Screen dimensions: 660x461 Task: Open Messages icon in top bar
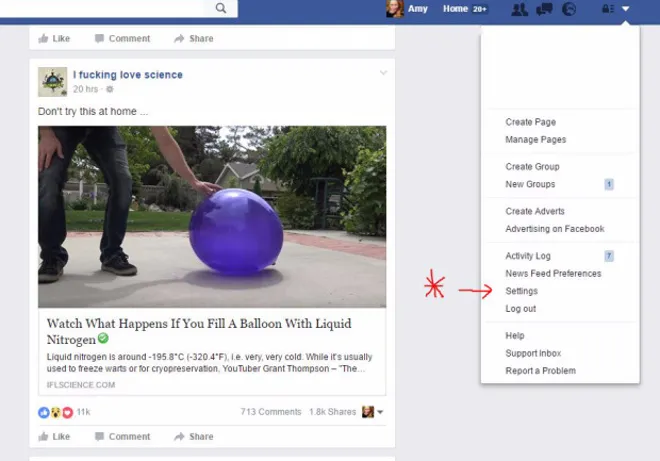pos(544,9)
